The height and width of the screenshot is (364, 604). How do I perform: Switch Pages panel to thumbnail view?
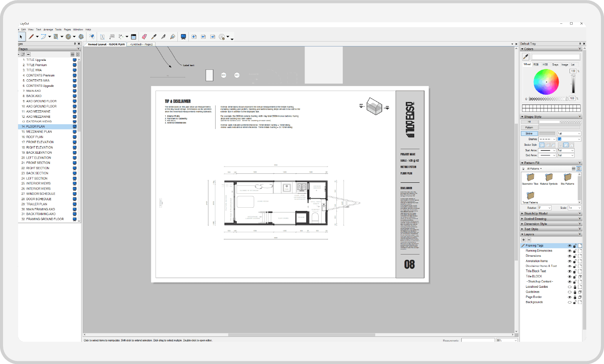click(78, 54)
